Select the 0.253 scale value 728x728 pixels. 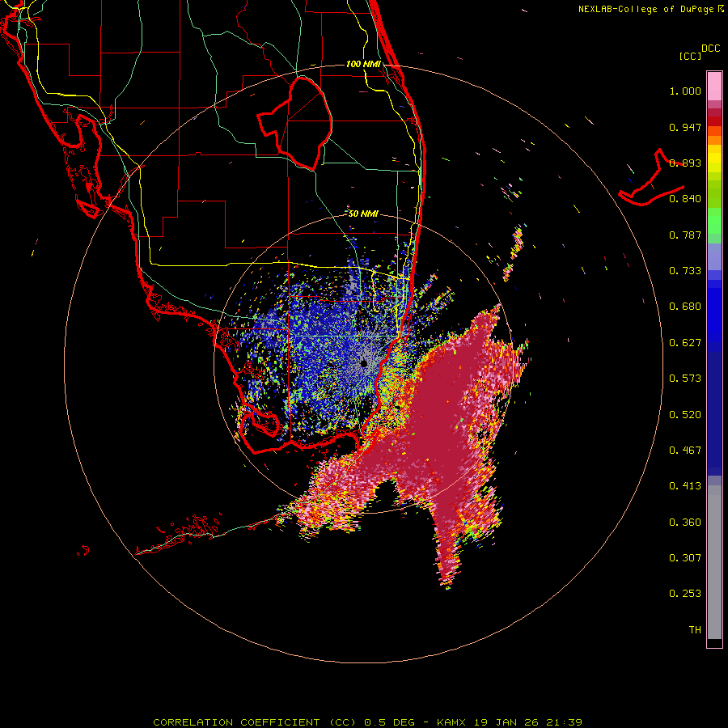(685, 594)
